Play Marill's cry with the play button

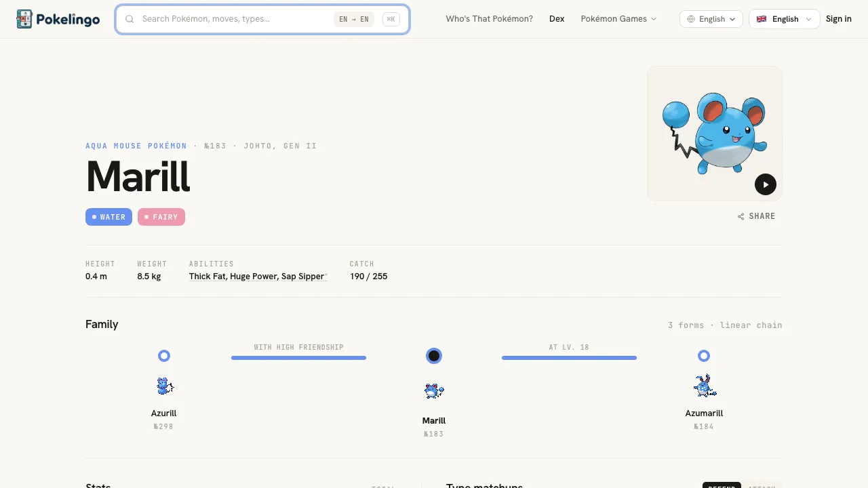pyautogui.click(x=766, y=184)
